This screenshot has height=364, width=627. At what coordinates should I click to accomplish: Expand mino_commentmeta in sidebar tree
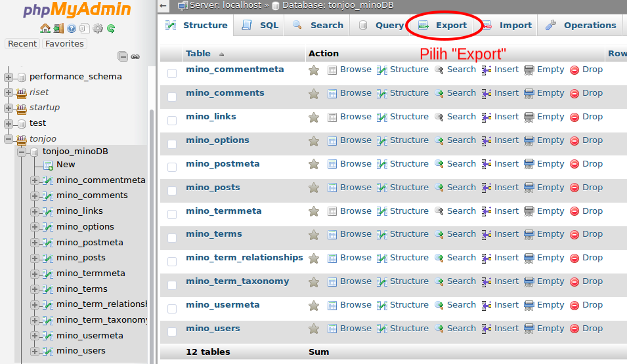tap(35, 180)
